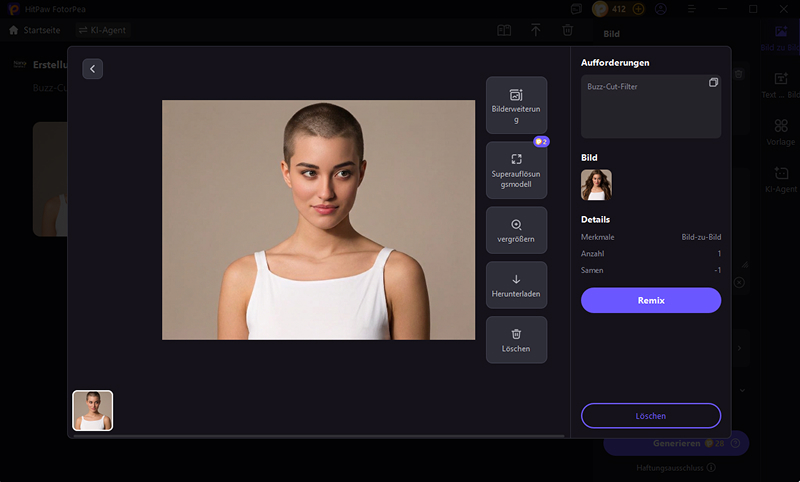
Task: Open the Bilderweiterung tool
Action: click(516, 105)
